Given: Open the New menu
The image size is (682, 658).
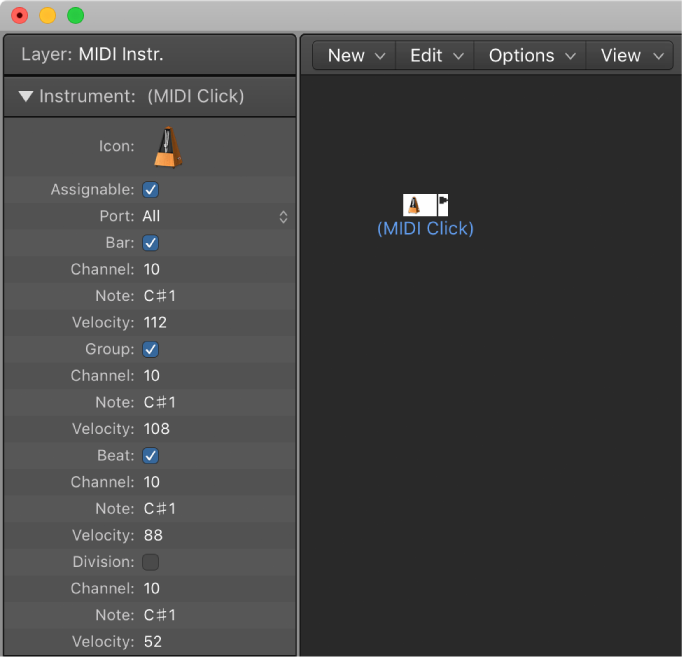Looking at the screenshot, I should coord(355,56).
